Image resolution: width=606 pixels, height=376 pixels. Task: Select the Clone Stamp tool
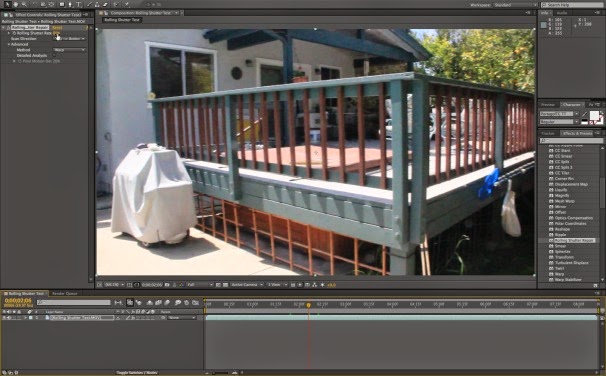pyautogui.click(x=97, y=4)
